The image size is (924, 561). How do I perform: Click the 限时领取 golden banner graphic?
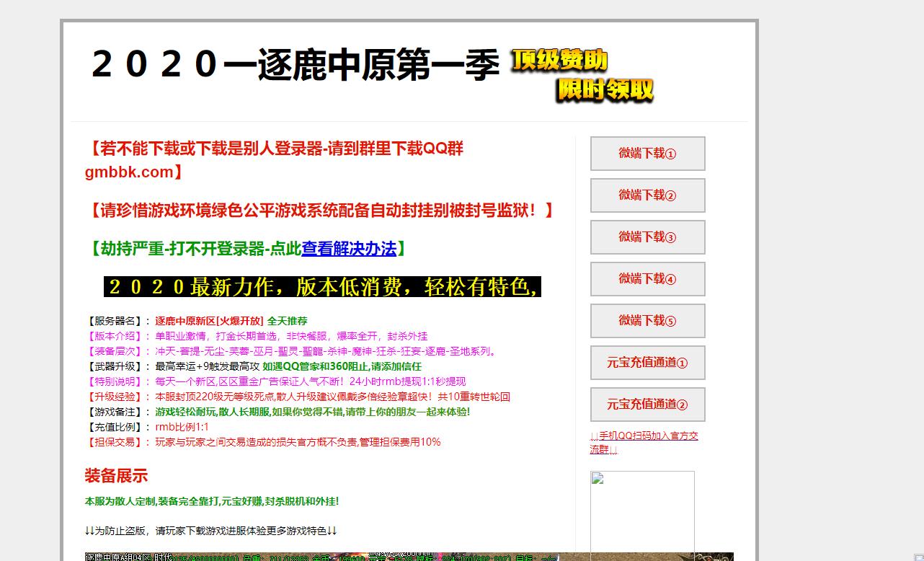(x=605, y=90)
